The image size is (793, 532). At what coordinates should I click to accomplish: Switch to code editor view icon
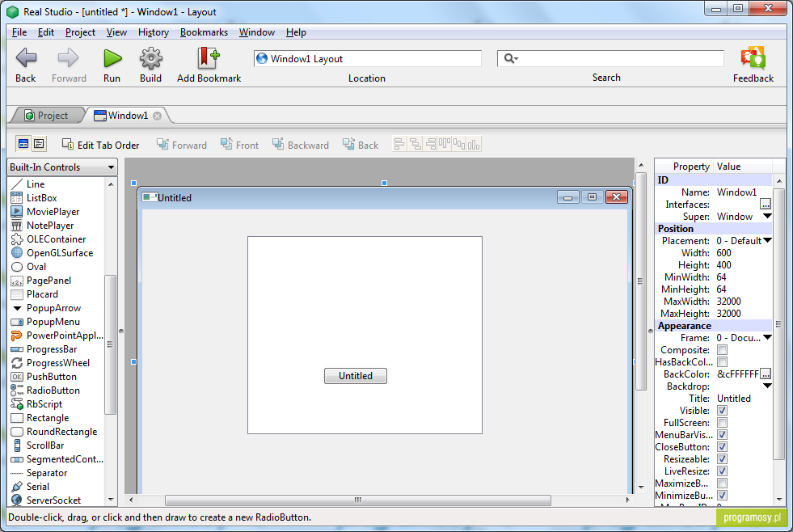point(39,144)
